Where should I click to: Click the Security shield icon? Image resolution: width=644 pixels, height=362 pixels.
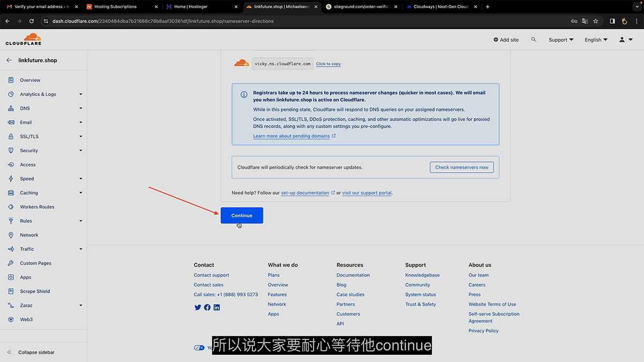click(11, 151)
